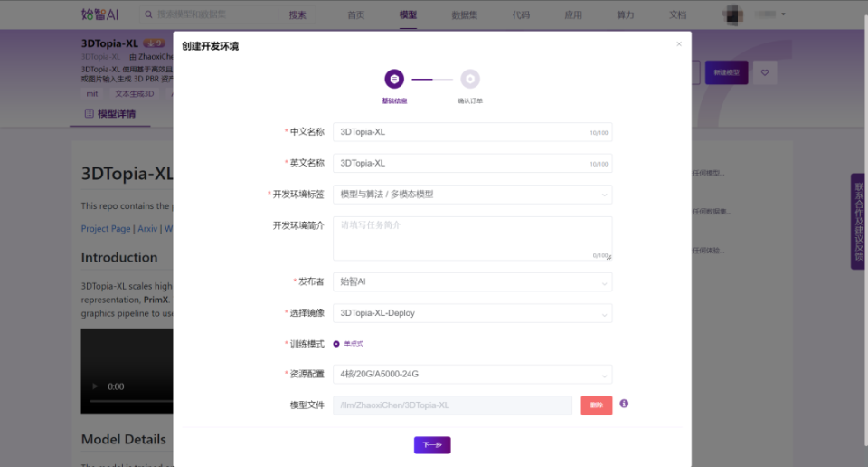Click the 文本生成3D tag
This screenshot has width=868, height=467.
(135, 93)
